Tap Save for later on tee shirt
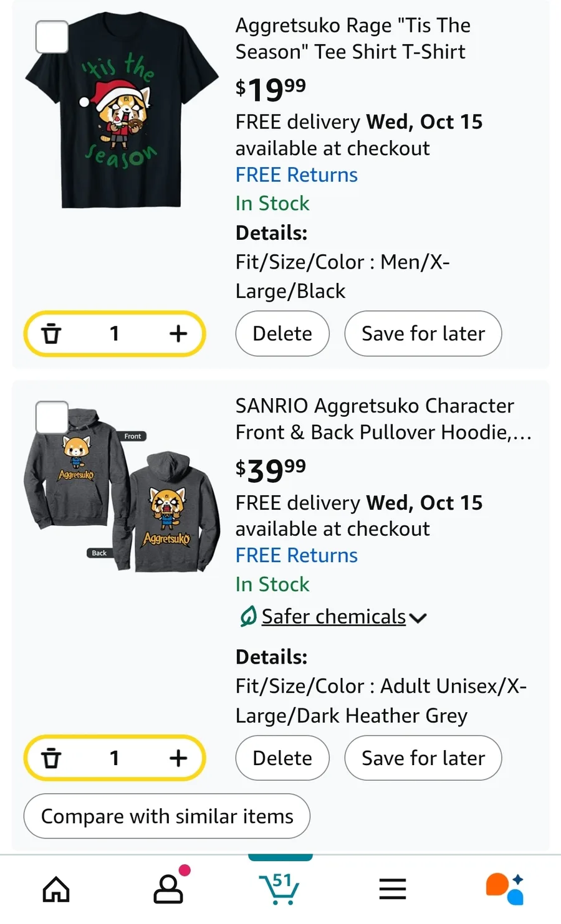Image resolution: width=561 pixels, height=924 pixels. tap(423, 334)
